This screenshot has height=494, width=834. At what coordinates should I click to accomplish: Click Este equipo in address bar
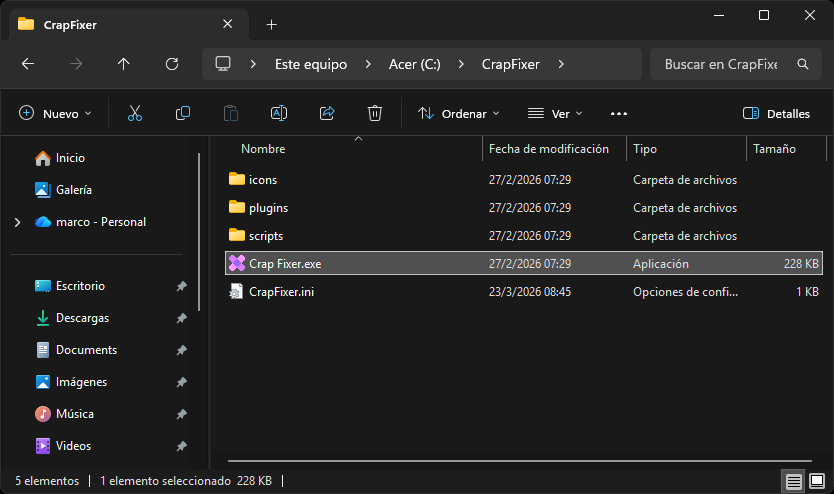click(311, 64)
